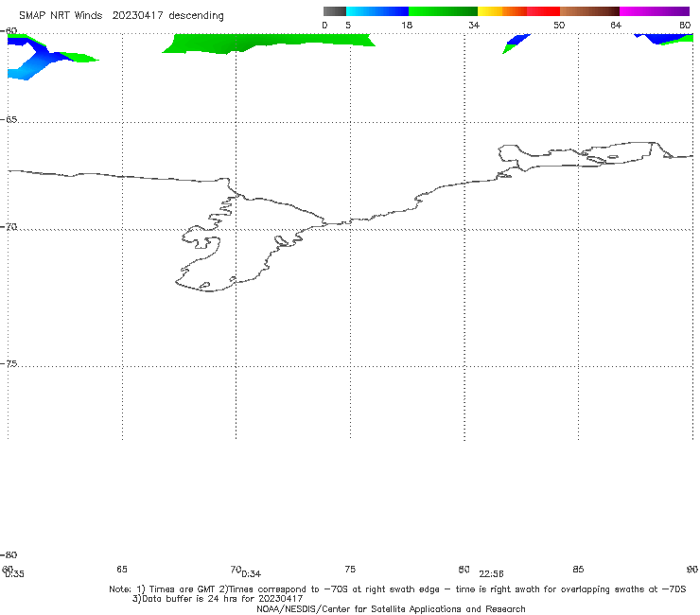Click the blue wind patch at top-right corner
The height and width of the screenshot is (615, 700).
(664, 39)
